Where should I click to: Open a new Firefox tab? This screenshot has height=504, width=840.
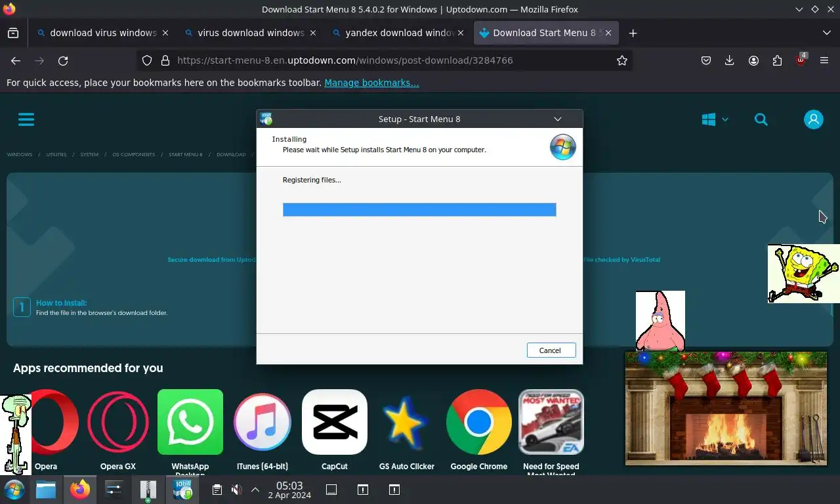click(x=633, y=33)
